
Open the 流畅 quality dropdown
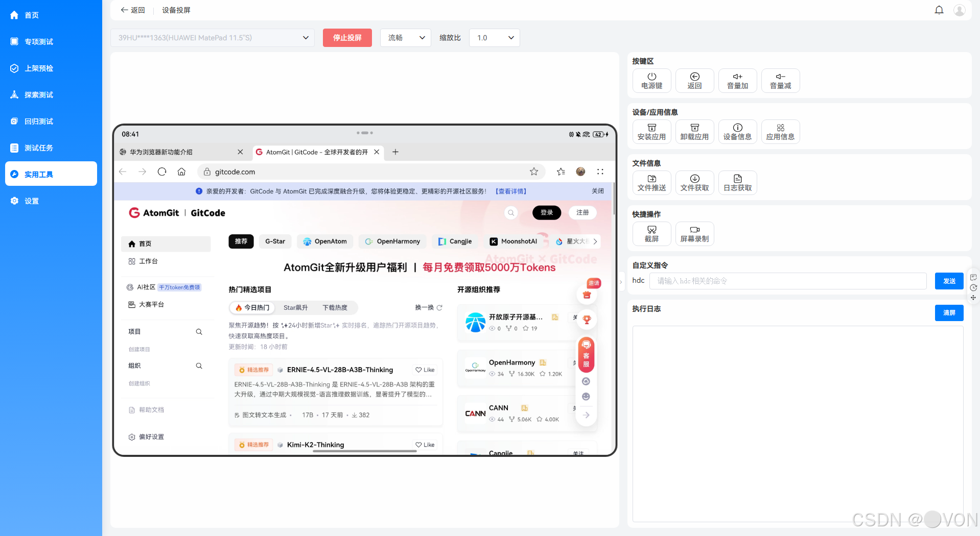coord(405,37)
